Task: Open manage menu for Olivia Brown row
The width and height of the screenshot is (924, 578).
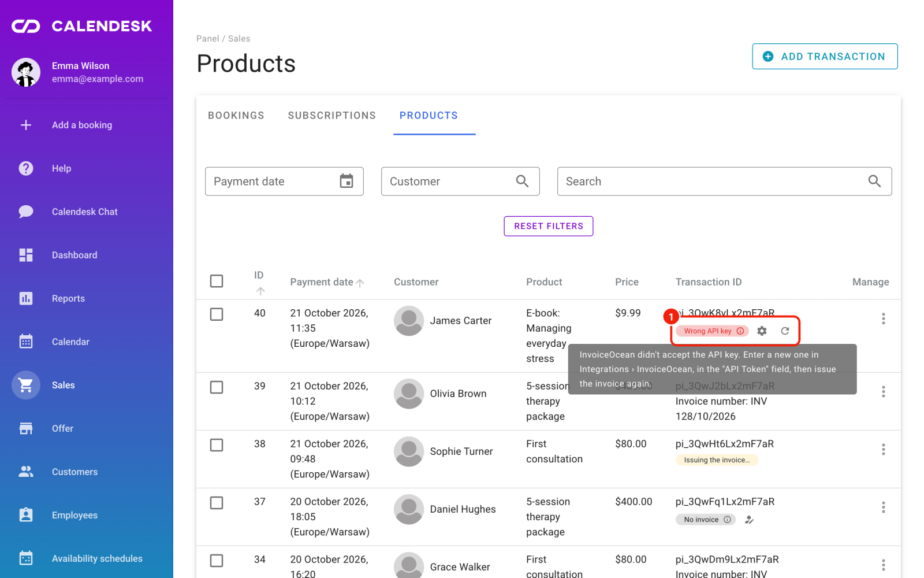Action: [x=883, y=391]
